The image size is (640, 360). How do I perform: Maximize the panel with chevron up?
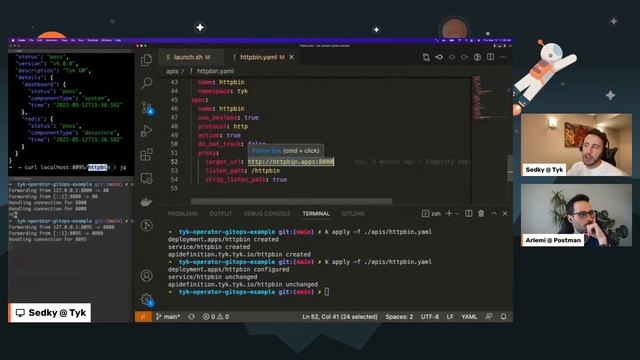point(494,213)
